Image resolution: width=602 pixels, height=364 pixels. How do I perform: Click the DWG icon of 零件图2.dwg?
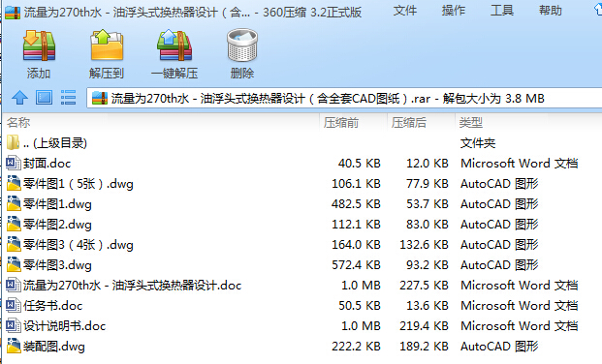click(x=14, y=224)
